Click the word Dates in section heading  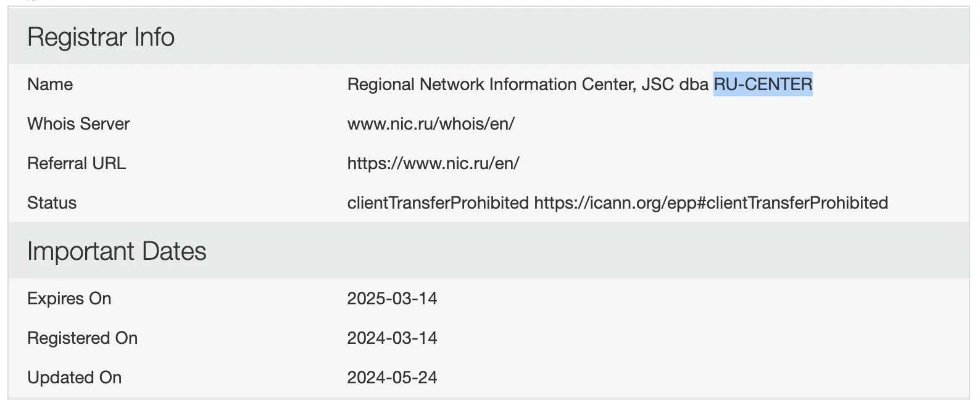click(174, 251)
